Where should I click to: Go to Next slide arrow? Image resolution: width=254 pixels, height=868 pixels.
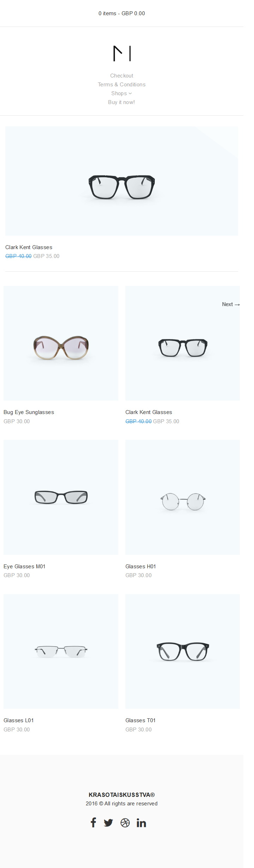tap(231, 304)
